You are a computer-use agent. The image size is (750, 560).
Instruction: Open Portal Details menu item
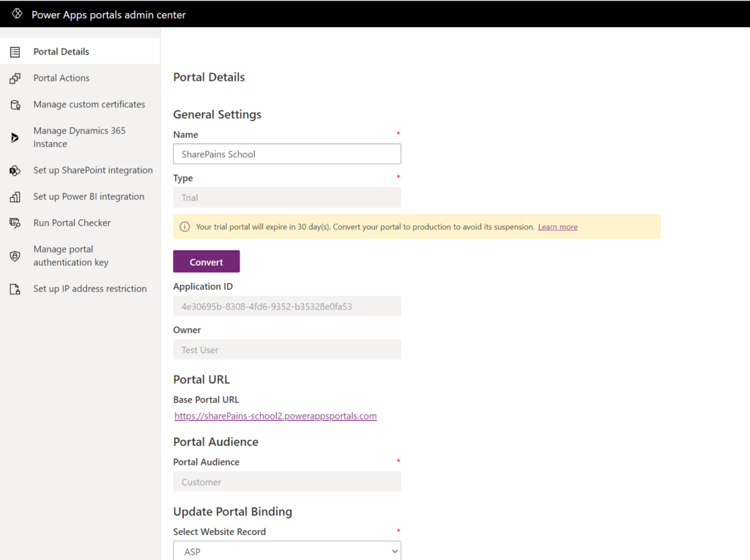(80, 51)
